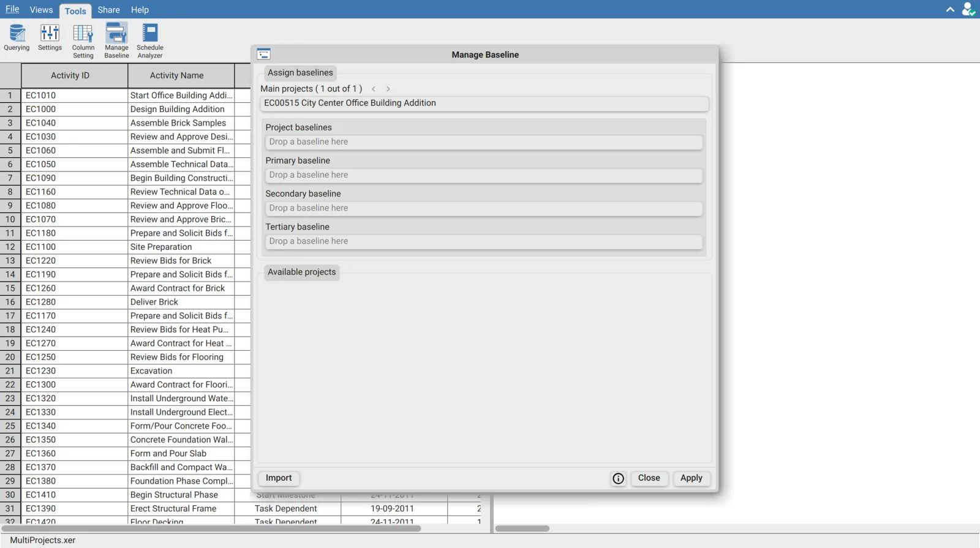Viewport: 980px width, 548px height.
Task: Open the Help tab
Action: pos(140,10)
